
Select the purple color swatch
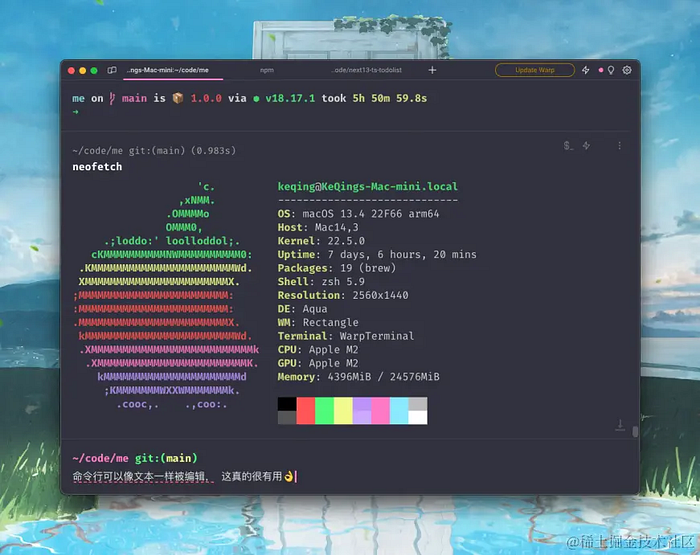pos(362,410)
